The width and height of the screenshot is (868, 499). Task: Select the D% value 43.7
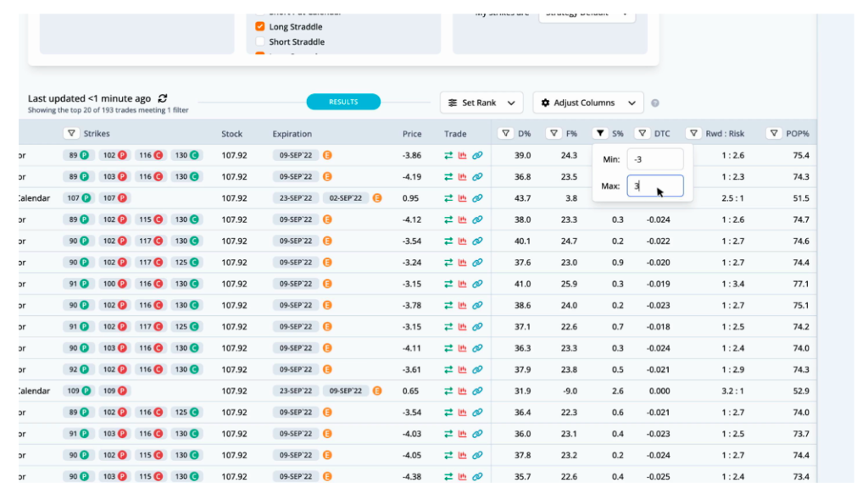tap(522, 198)
